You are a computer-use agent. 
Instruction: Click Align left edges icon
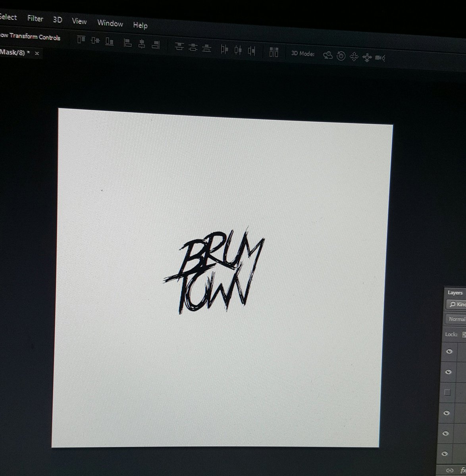coord(128,43)
